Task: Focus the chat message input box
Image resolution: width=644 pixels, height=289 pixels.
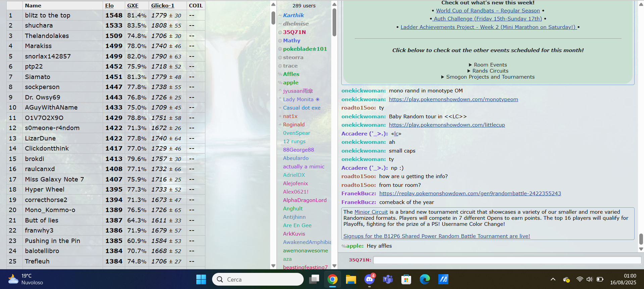Action: tap(507, 260)
